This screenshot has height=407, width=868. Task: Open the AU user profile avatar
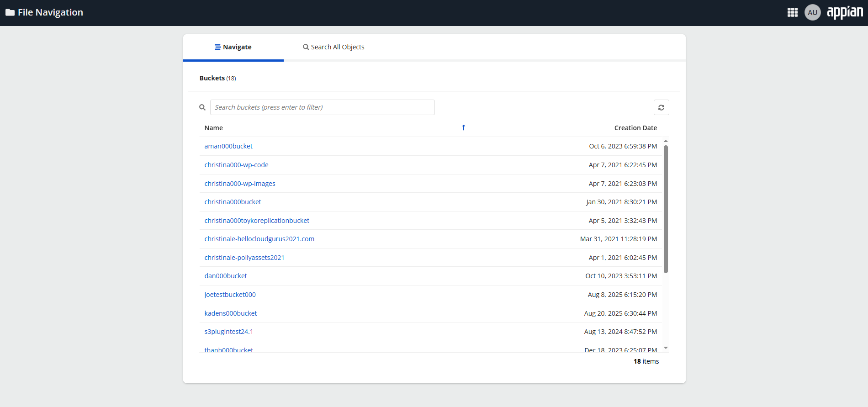812,13
